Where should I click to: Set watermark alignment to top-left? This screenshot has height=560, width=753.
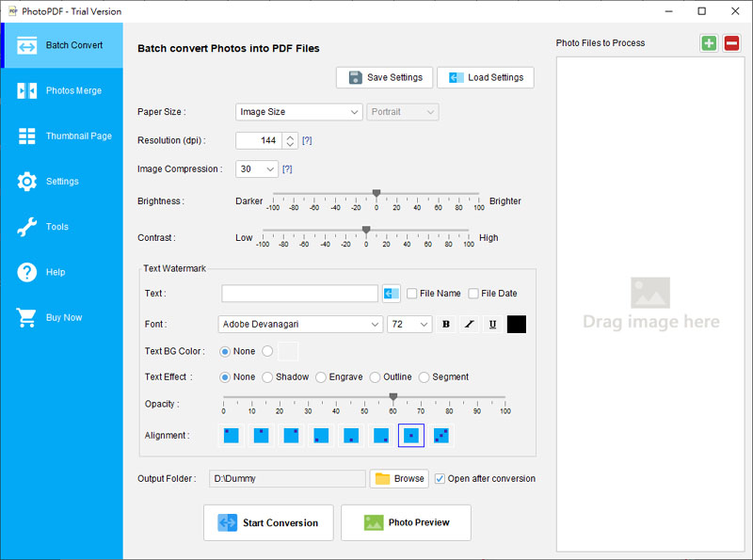[x=231, y=436]
